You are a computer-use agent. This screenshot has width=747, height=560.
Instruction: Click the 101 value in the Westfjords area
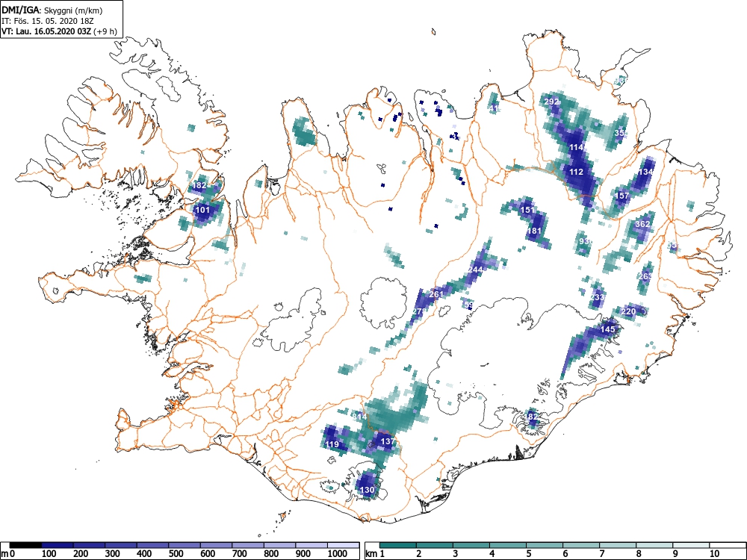[202, 210]
